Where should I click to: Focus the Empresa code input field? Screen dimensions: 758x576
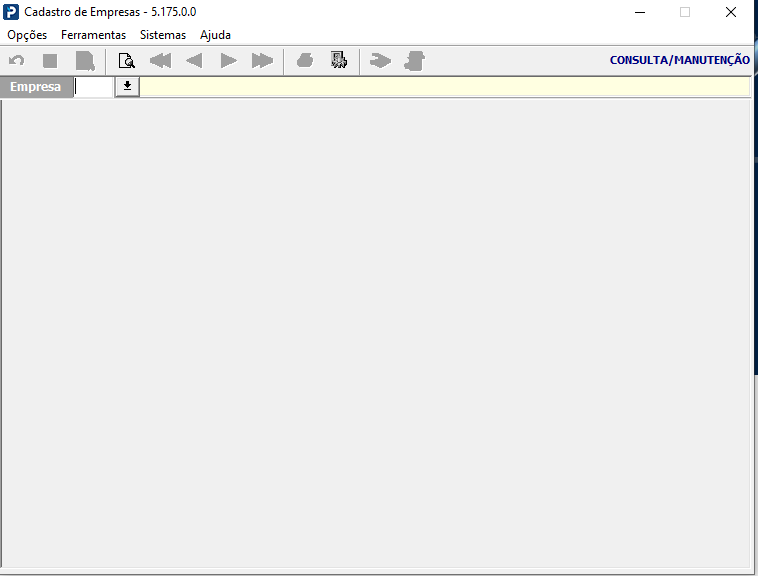tap(94, 87)
